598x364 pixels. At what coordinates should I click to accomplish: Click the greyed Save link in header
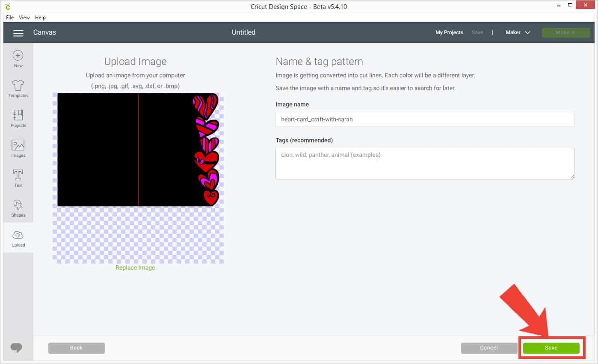(x=477, y=32)
